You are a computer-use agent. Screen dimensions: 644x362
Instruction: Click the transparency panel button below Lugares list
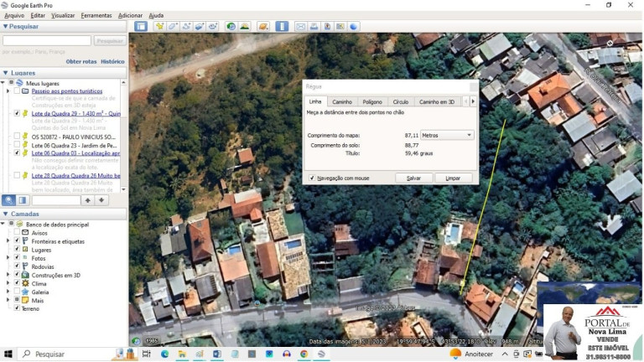[x=22, y=200]
